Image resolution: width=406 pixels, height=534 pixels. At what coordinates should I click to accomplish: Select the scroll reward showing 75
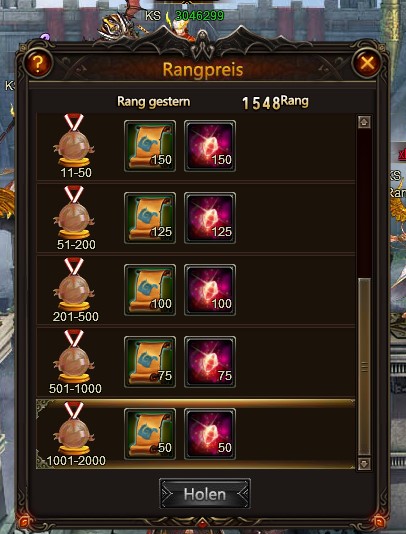pyautogui.click(x=150, y=362)
